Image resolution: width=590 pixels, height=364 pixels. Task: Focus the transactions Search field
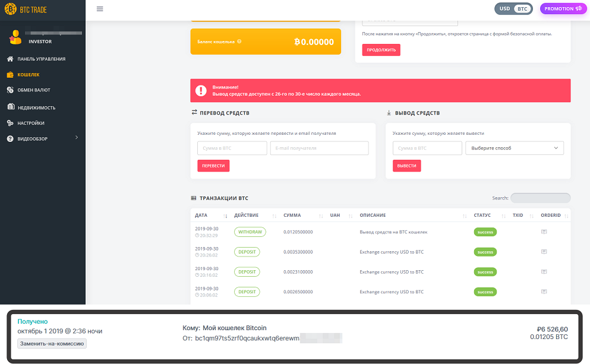point(540,198)
